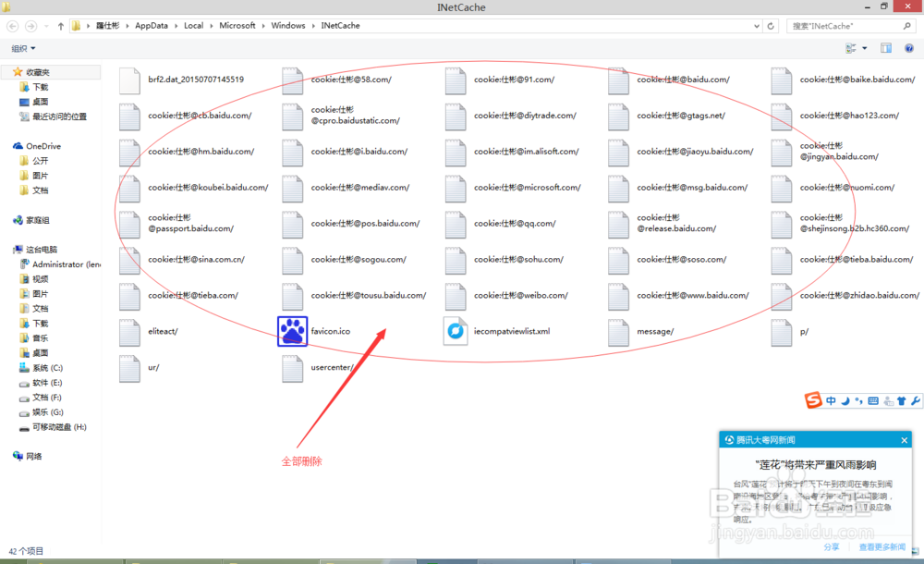Select the cookie @weibo.com file
924x564 pixels.
click(506, 296)
